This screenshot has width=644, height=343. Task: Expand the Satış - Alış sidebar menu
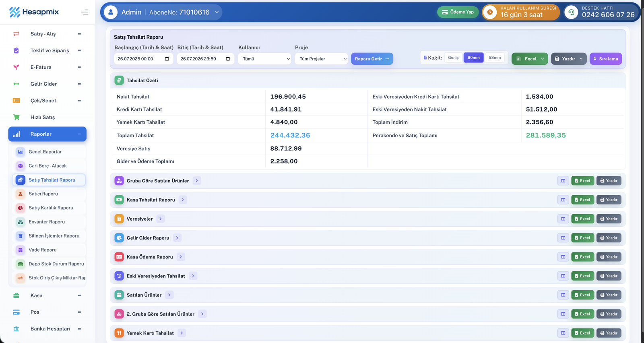47,34
